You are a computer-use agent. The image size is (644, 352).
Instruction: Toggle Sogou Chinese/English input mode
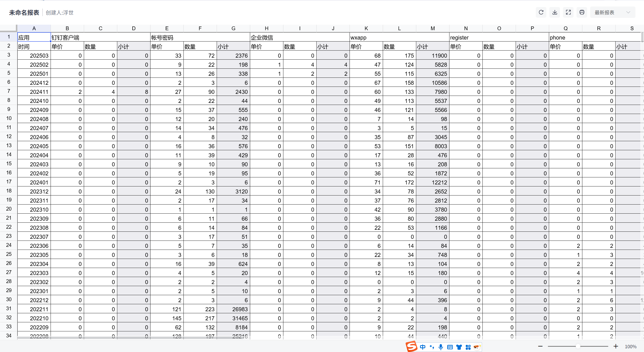coord(423,347)
